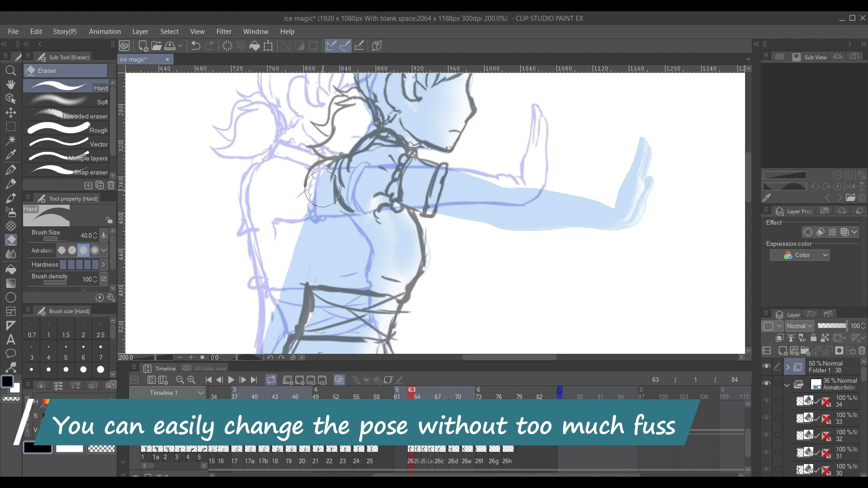Open the Normal blending mode dropdown
Screen dimensions: 868x488
click(799, 326)
